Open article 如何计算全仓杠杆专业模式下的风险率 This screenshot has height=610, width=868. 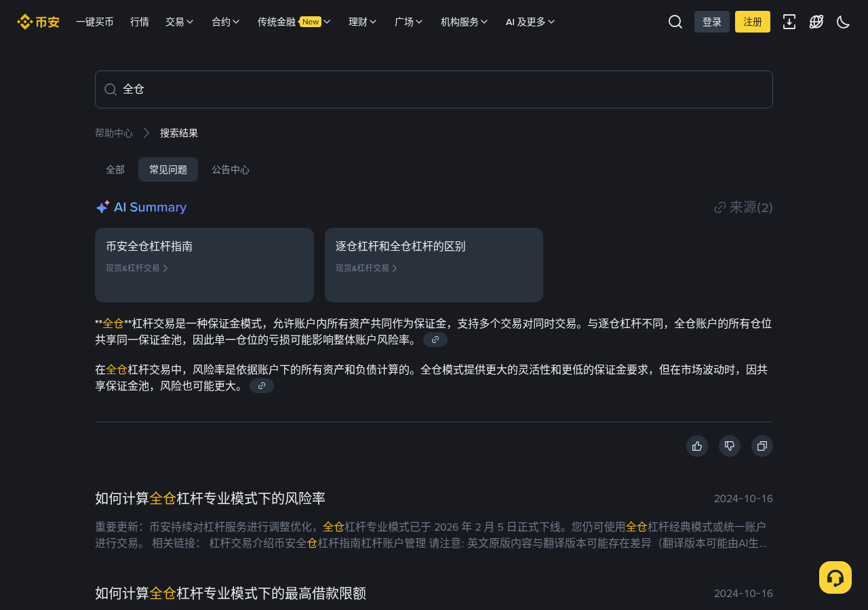[x=210, y=498]
